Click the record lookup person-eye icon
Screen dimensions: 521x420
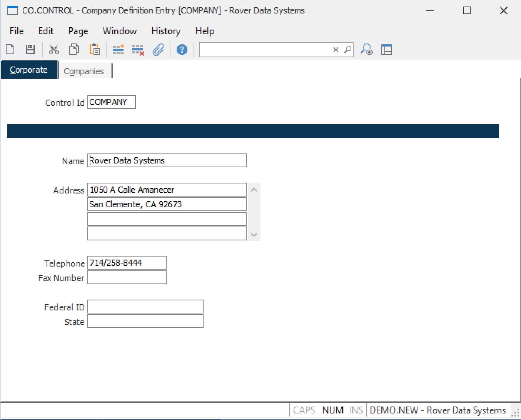click(x=366, y=50)
